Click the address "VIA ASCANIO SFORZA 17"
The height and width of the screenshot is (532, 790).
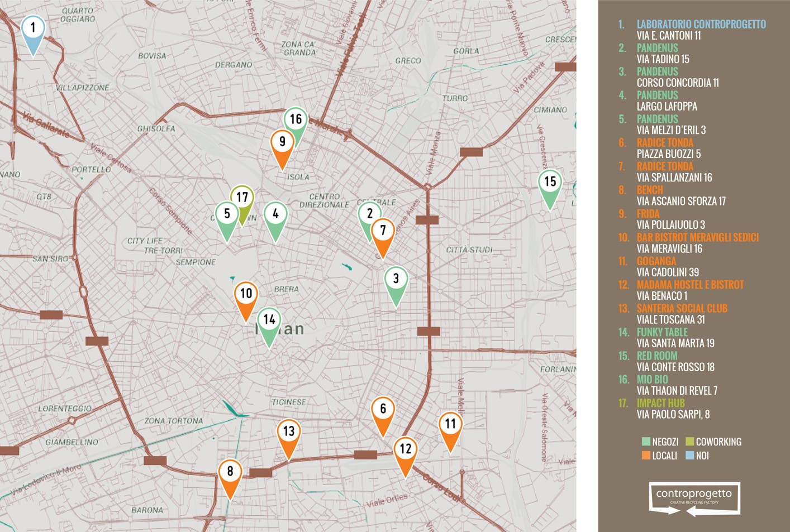point(681,202)
